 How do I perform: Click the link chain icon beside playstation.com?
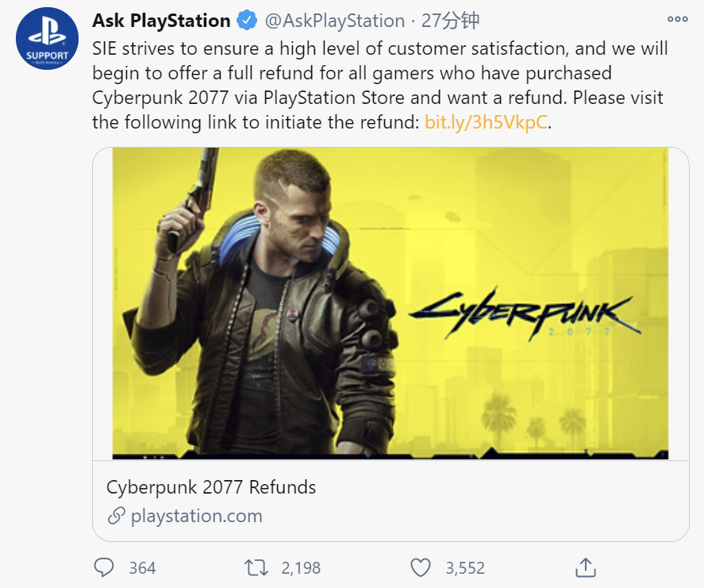point(116,516)
